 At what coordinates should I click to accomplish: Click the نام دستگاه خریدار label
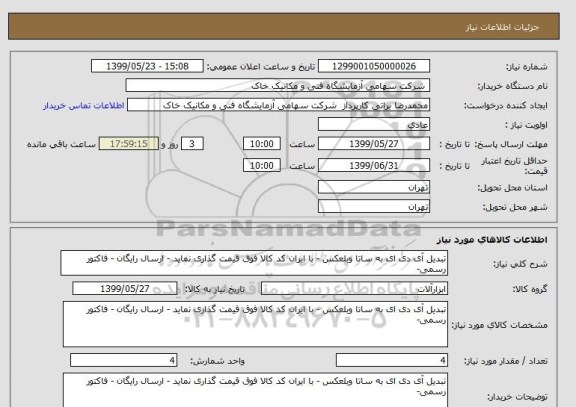coord(512,86)
